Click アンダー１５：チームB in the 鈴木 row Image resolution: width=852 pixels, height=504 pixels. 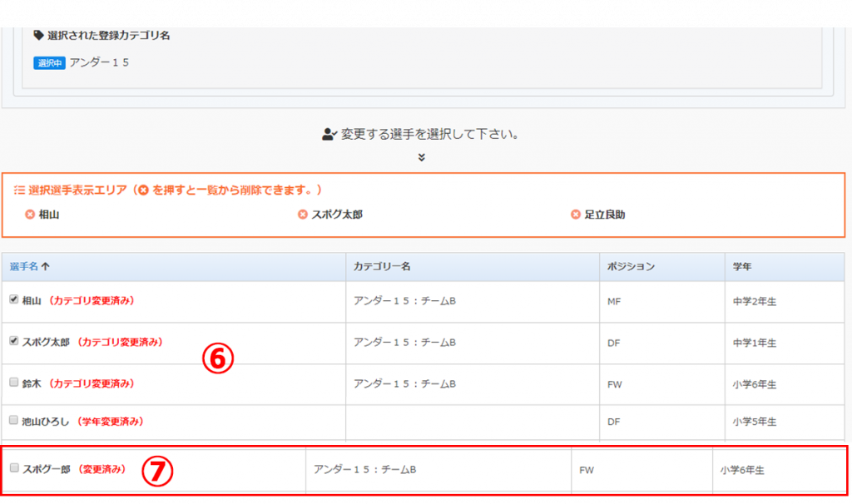tap(404, 384)
